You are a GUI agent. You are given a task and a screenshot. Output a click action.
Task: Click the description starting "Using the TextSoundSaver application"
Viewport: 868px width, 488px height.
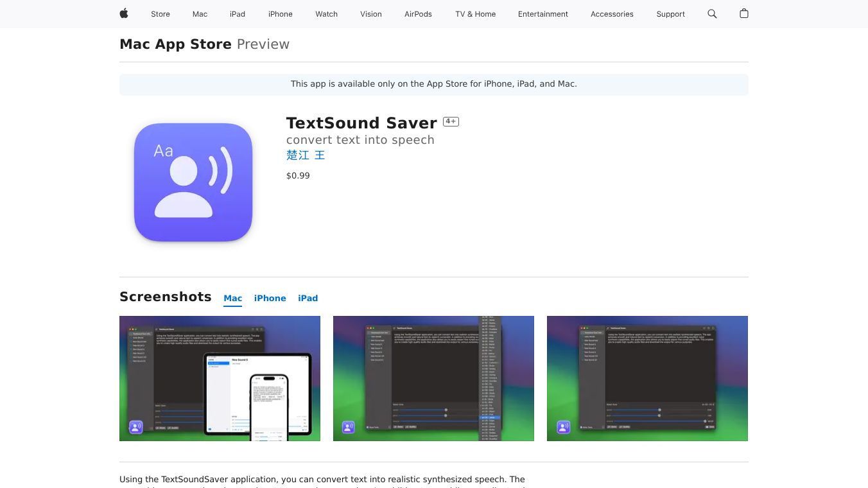coord(322,480)
